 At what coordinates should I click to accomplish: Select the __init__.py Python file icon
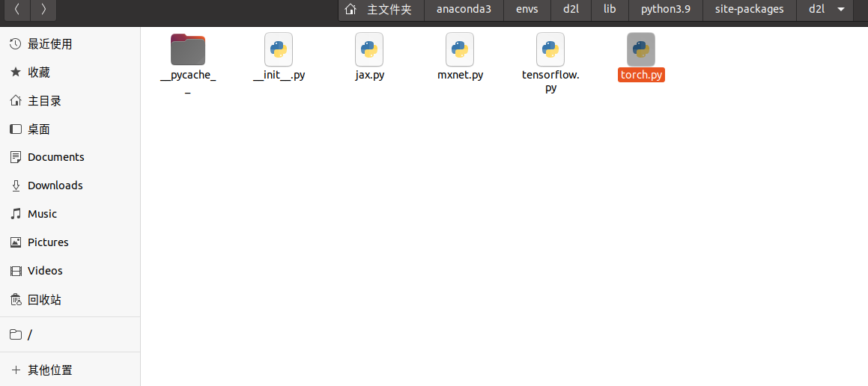279,49
